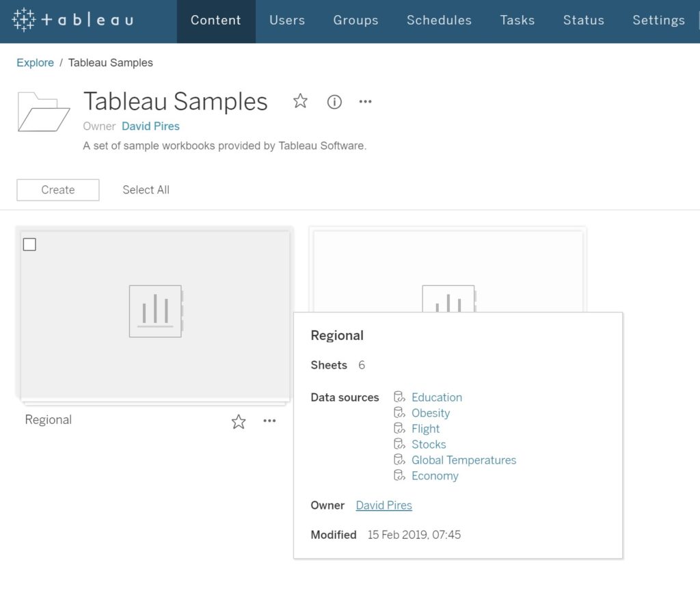Viewport: 700px width, 595px height.
Task: Open project owner David Pires link
Action: pos(150,127)
